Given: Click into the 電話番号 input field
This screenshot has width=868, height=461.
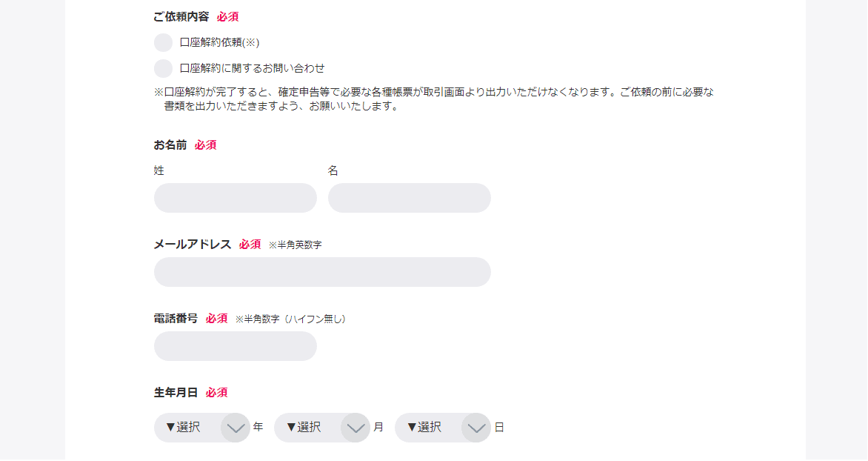Looking at the screenshot, I should point(235,346).
